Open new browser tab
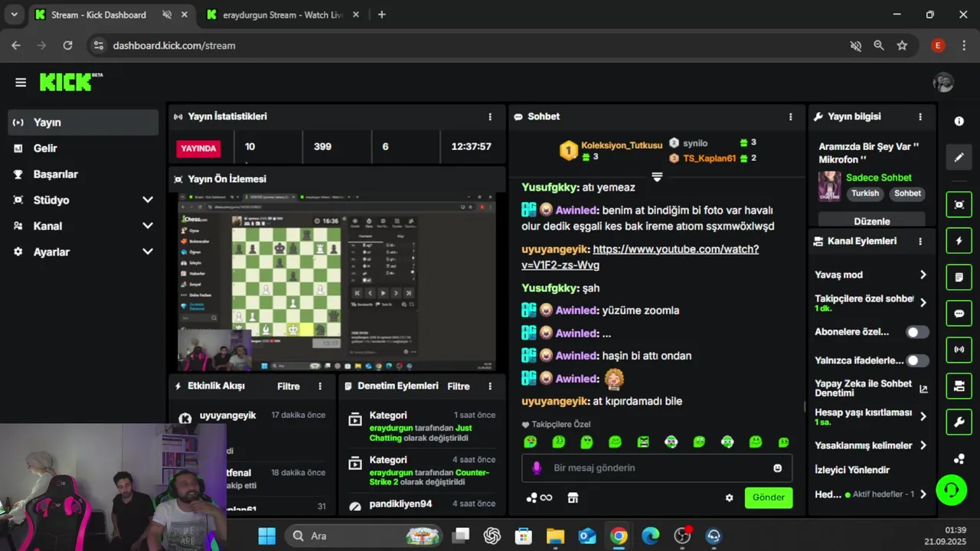 (381, 15)
